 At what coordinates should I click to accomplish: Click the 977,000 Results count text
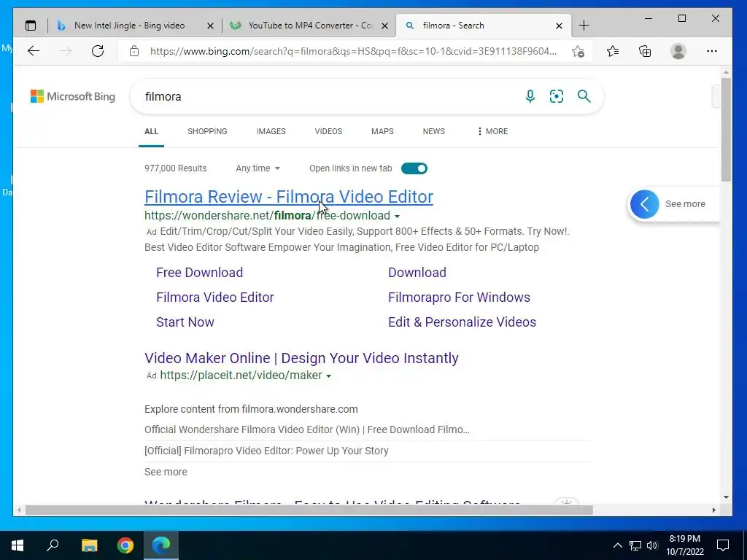pyautogui.click(x=175, y=168)
